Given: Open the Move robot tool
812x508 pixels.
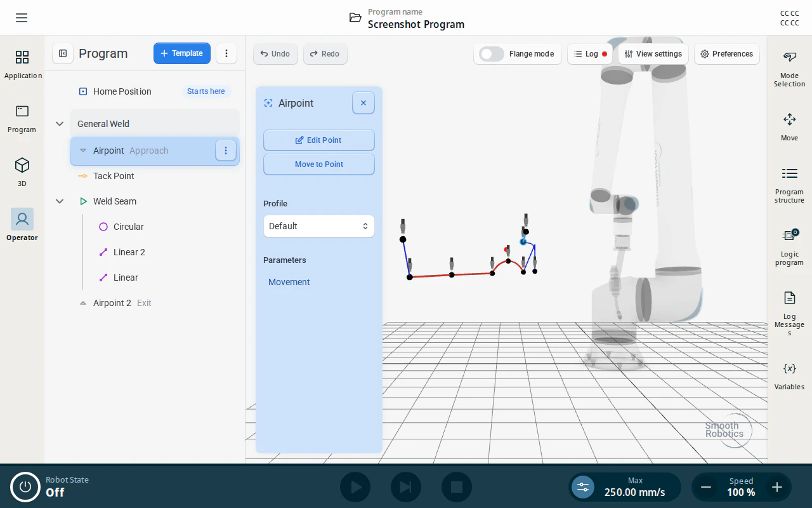Looking at the screenshot, I should [x=789, y=127].
